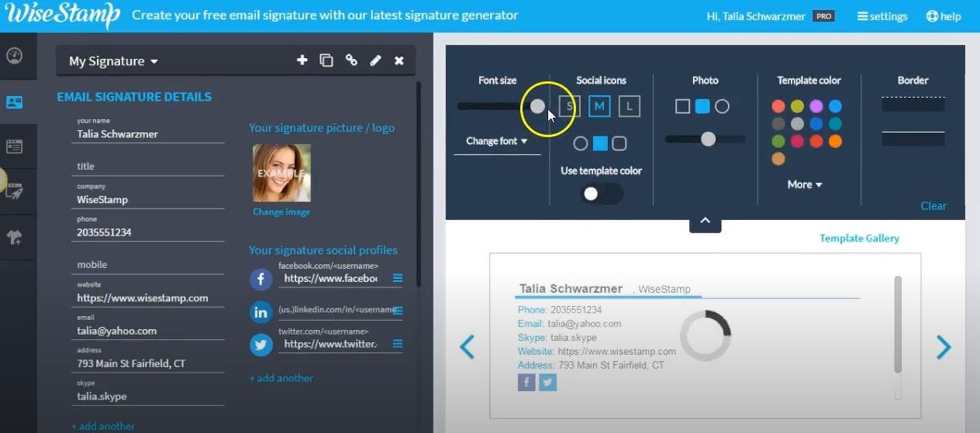Click the Facebook profile icon
This screenshot has width=980, height=433.
pyautogui.click(x=261, y=279)
